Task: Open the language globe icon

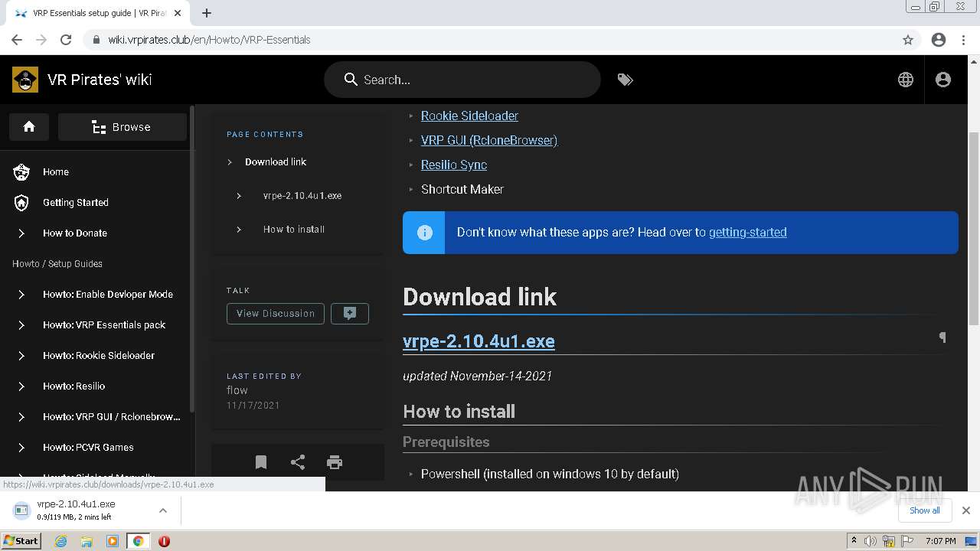Action: click(906, 80)
